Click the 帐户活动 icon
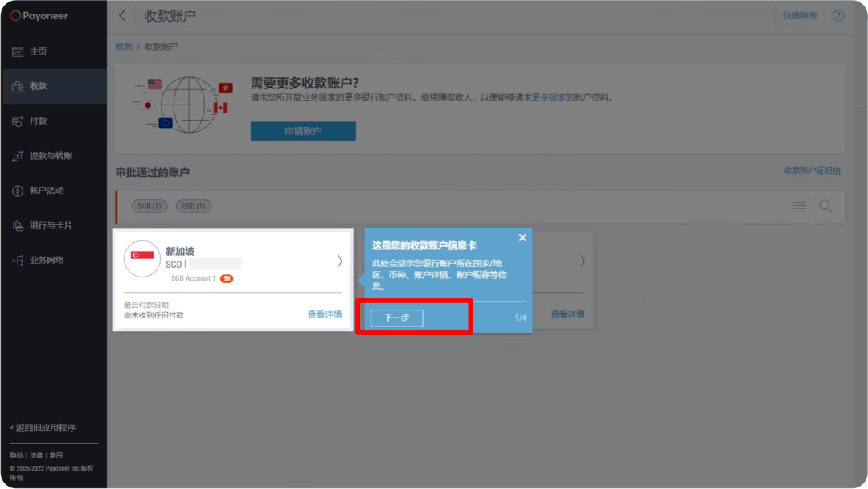 click(18, 191)
